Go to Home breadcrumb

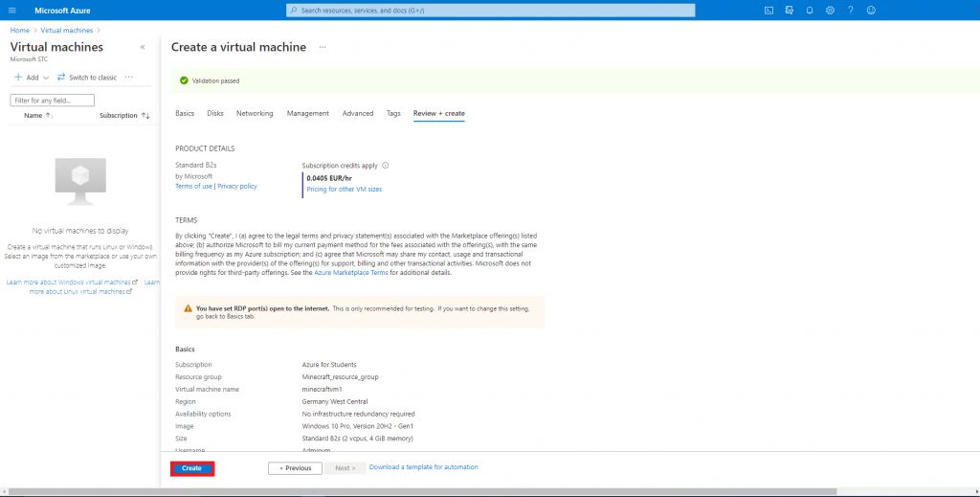pyautogui.click(x=19, y=30)
